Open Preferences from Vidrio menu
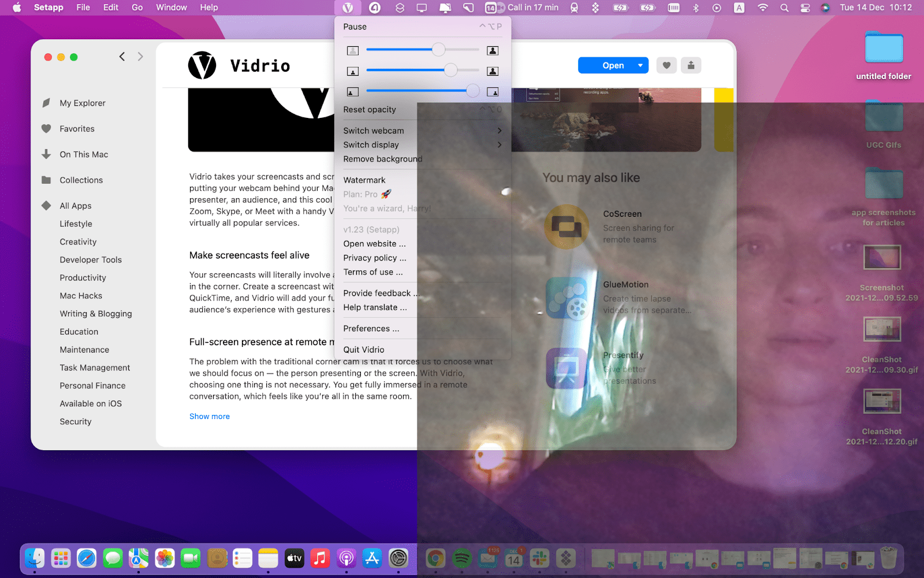The height and width of the screenshot is (578, 924). 423,328
